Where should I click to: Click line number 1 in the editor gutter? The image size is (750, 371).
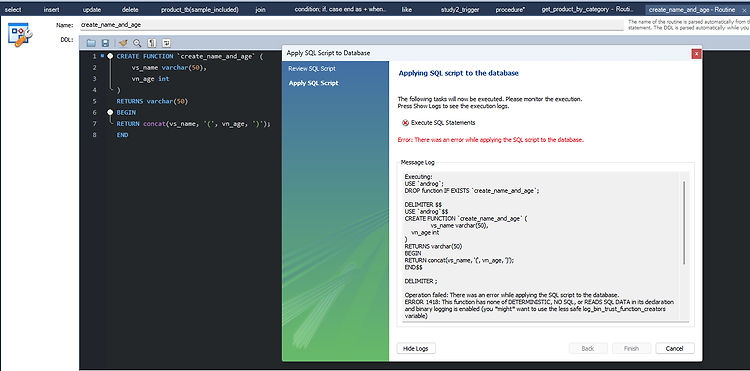(x=95, y=56)
